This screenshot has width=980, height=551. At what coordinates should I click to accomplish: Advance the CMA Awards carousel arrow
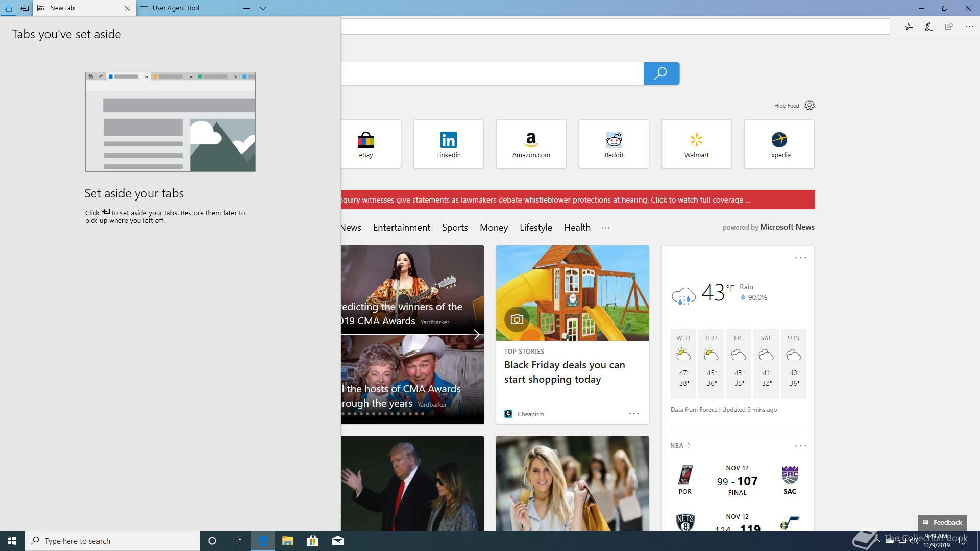click(x=477, y=335)
